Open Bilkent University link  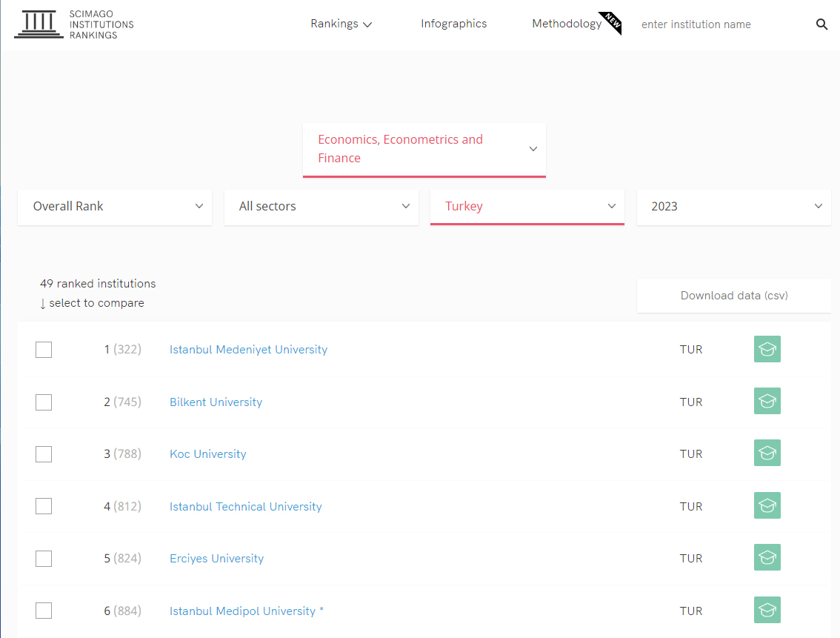pyautogui.click(x=216, y=402)
